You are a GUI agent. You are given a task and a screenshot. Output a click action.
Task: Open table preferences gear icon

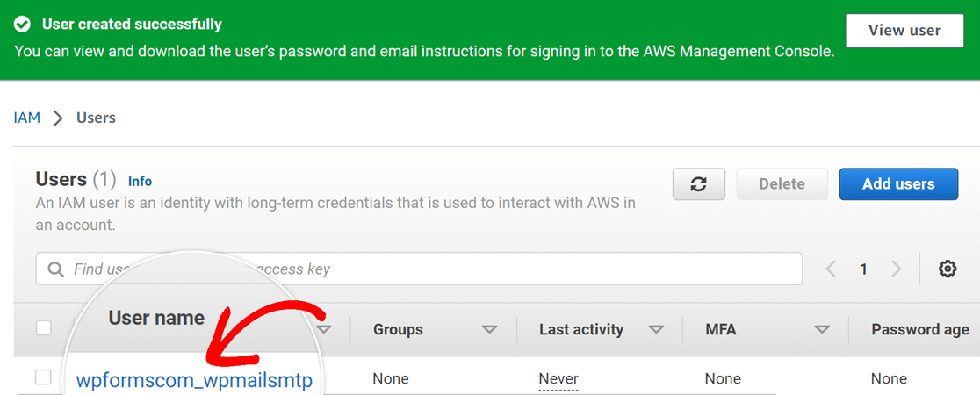(x=948, y=269)
